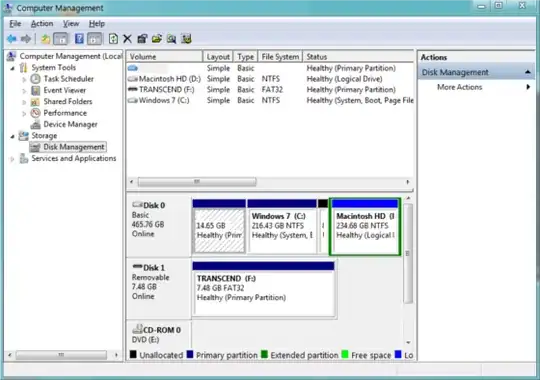Click the disk view scroll-down arrow
This screenshot has height=380, width=540.
coord(408,342)
